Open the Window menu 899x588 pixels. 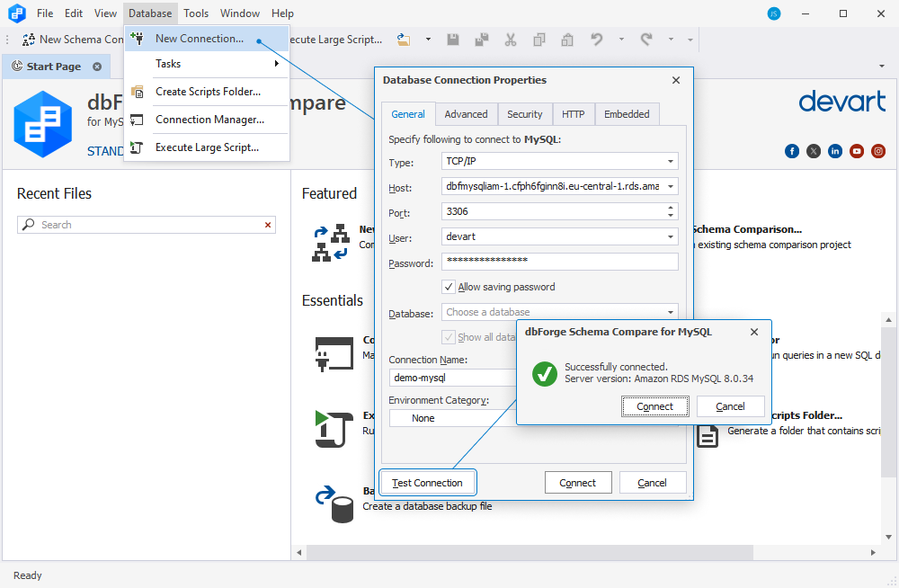coord(240,13)
